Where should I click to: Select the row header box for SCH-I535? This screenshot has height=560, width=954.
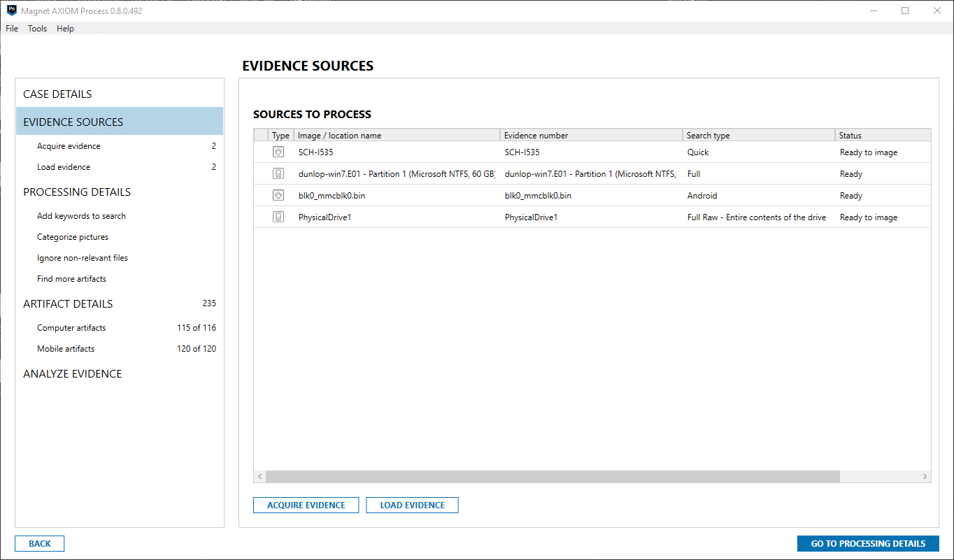[x=261, y=152]
